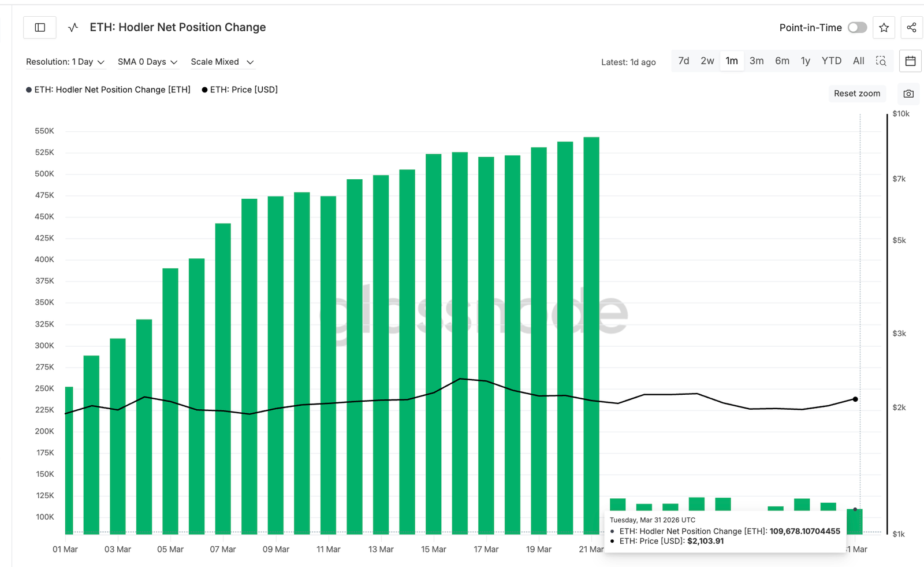The width and height of the screenshot is (924, 567).
Task: Click the tallest green bar at 21 Mar
Action: 591,335
